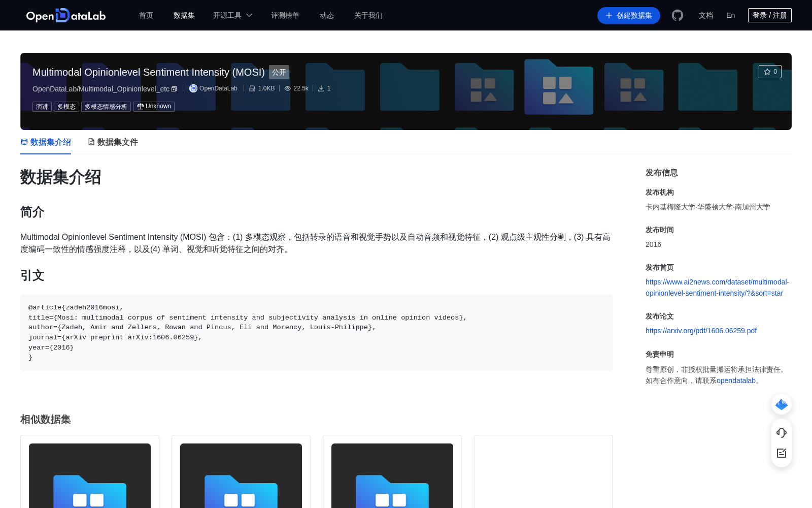
Task: Switch to the 数据集文件 tab
Action: (x=113, y=142)
